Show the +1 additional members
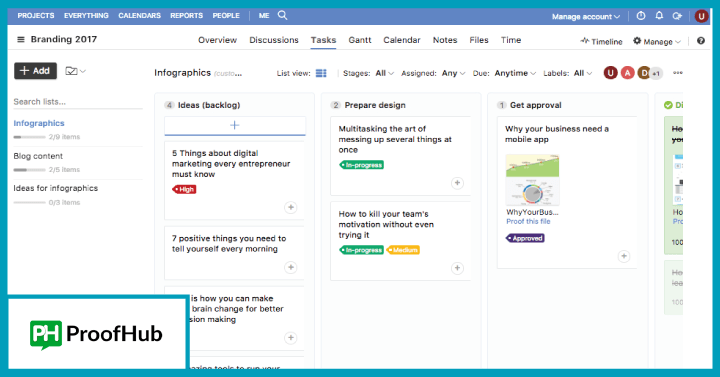This screenshot has height=377, width=720. 656,73
